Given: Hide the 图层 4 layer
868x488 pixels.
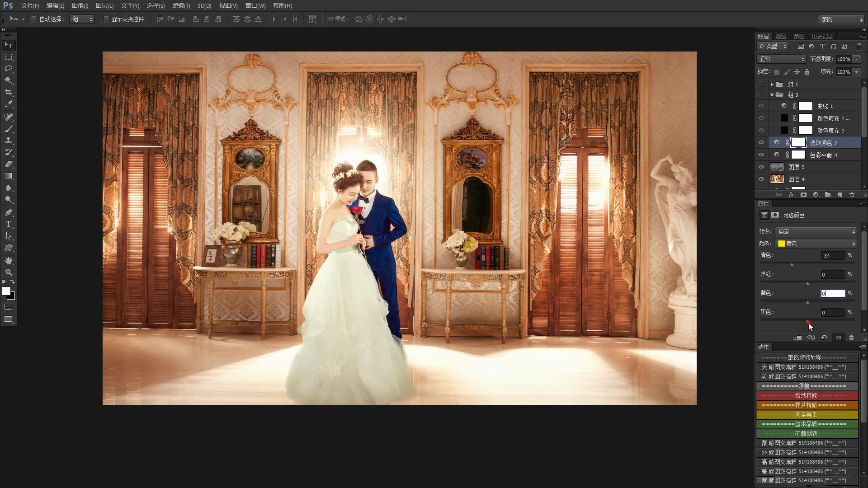Looking at the screenshot, I should [x=761, y=179].
